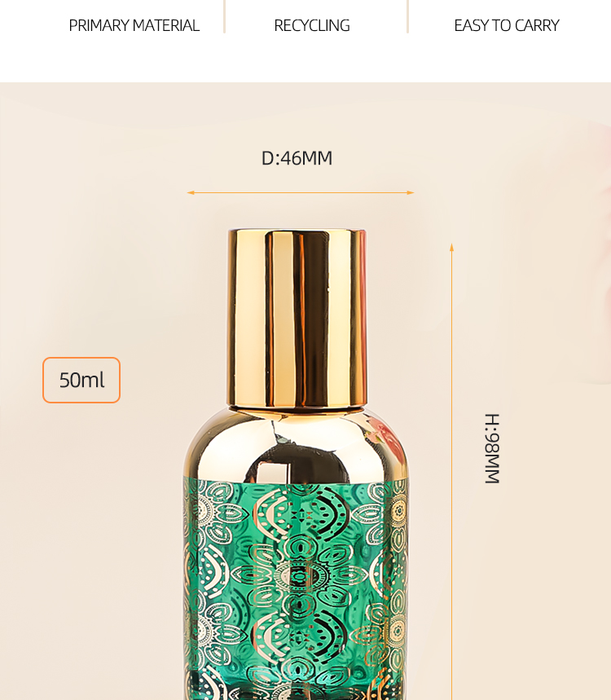
Task: Click the top arrowhead of height line
Action: click(x=451, y=247)
